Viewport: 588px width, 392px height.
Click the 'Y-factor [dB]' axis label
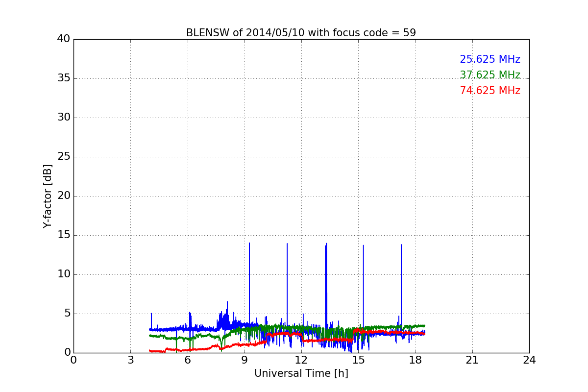coord(48,196)
